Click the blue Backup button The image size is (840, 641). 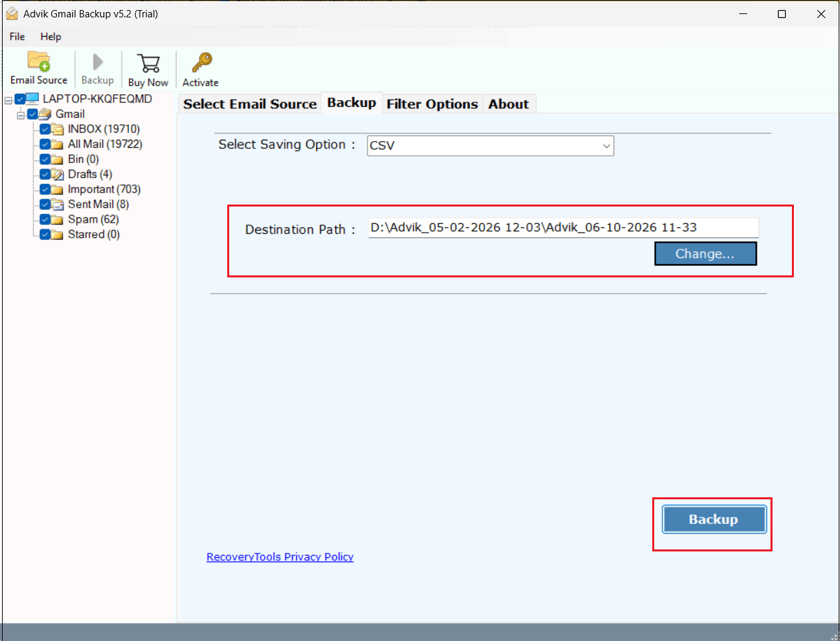coord(714,519)
